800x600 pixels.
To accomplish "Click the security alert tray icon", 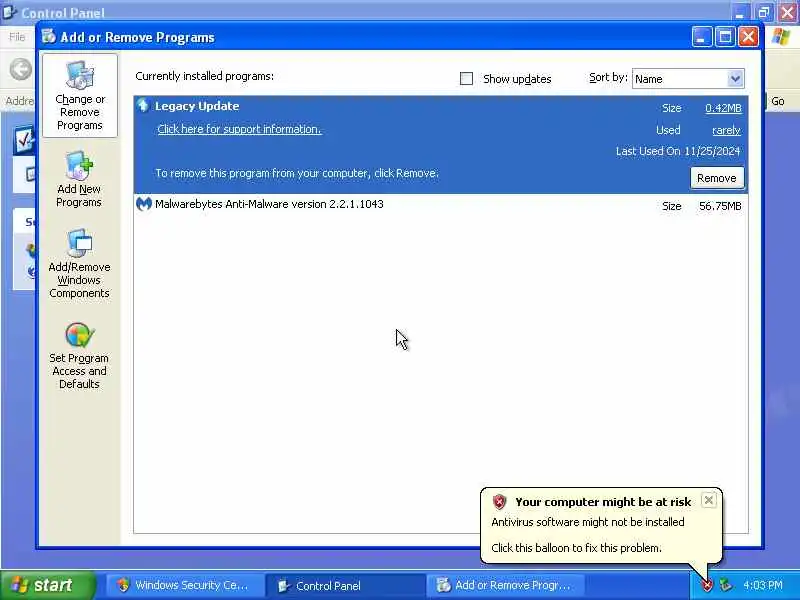I will tap(707, 585).
